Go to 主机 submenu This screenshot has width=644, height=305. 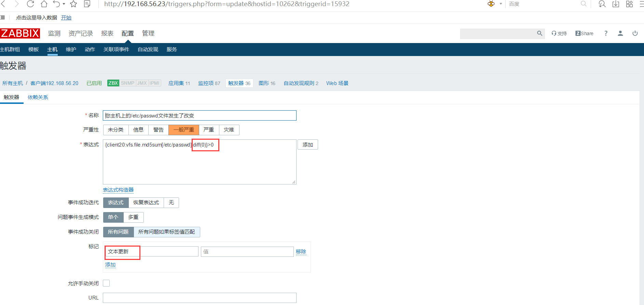(52, 50)
